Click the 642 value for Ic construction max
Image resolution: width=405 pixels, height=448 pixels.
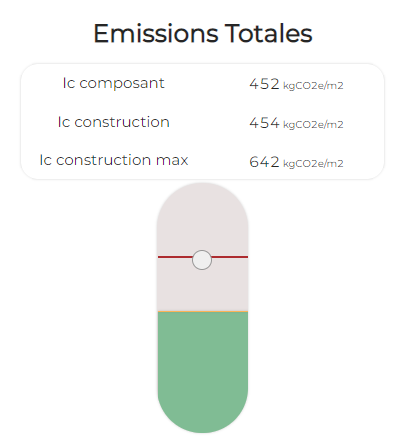[264, 162]
